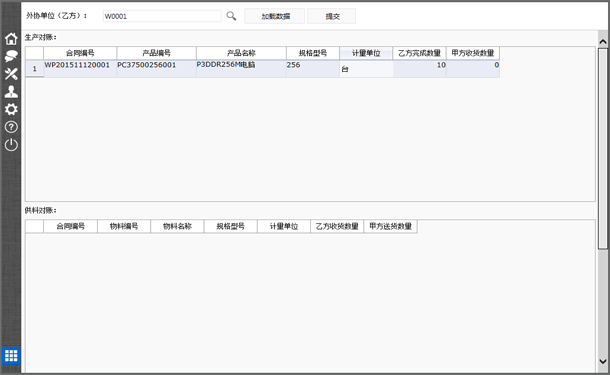Screen dimensions: 610x375
Task: Click scrollbar up arrow
Action: pos(603,41)
